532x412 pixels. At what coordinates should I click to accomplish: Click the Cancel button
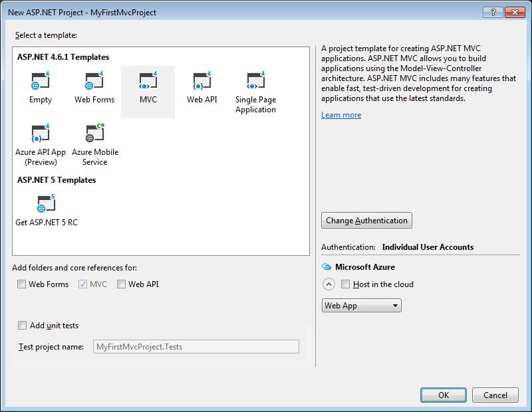pos(495,395)
